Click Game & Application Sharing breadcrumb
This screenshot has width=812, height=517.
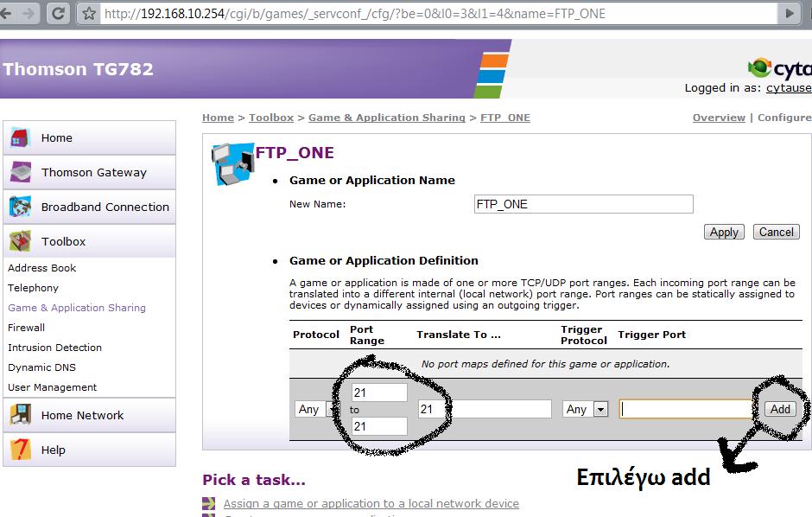coord(387,118)
